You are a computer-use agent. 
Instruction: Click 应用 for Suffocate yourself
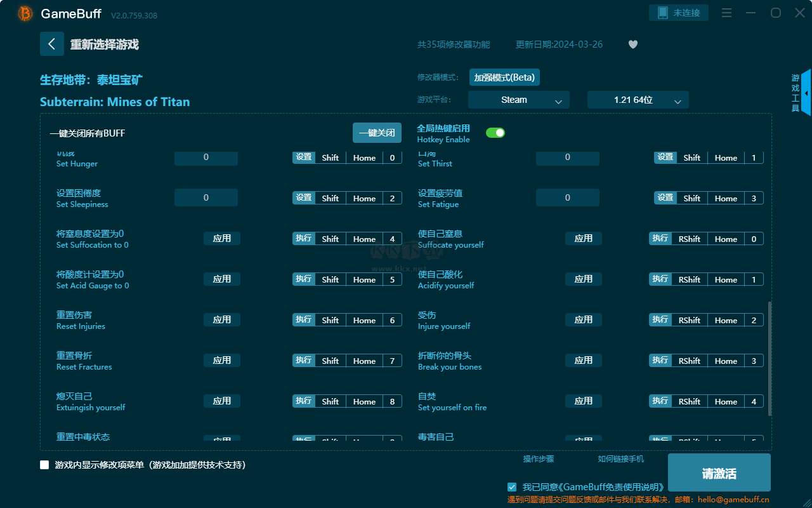pos(584,238)
